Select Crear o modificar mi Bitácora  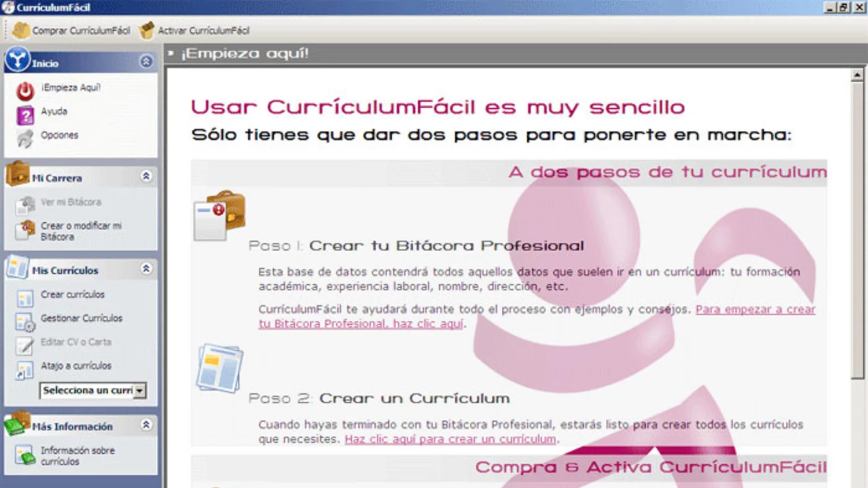pos(81,231)
